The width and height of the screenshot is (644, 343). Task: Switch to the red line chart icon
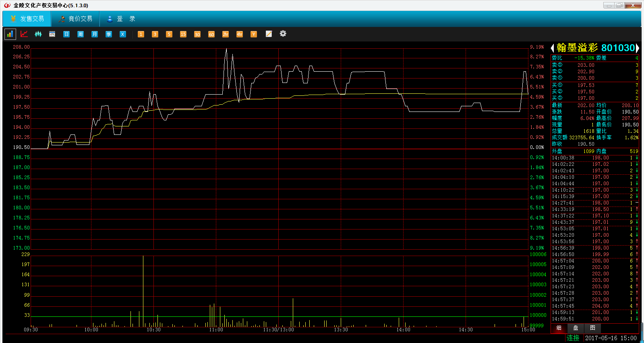point(24,34)
